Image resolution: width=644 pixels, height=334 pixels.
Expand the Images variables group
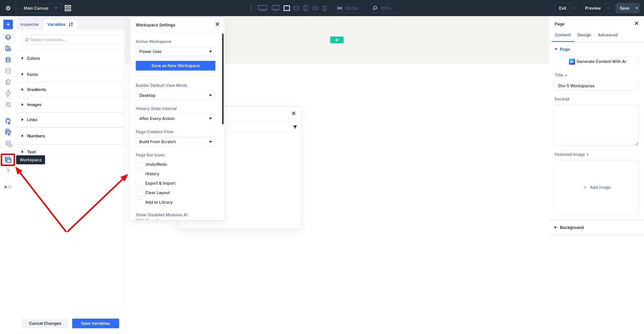pyautogui.click(x=70, y=105)
